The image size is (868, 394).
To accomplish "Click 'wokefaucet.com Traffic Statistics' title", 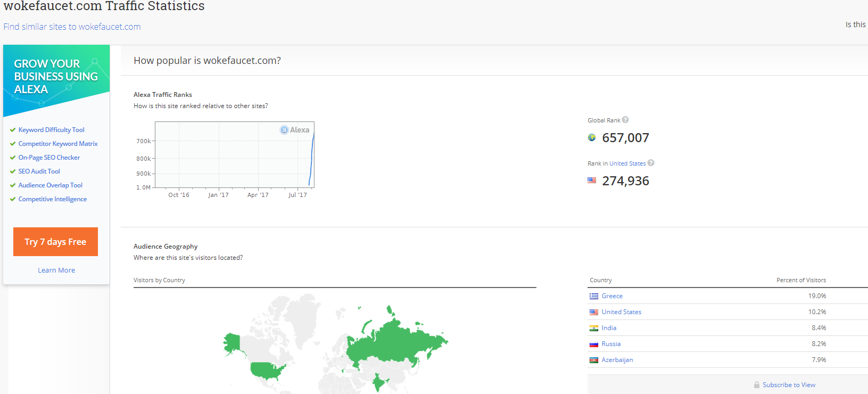I will click(104, 6).
